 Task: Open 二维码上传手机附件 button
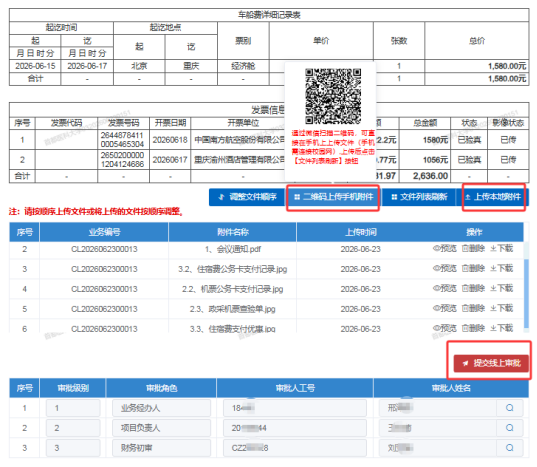pyautogui.click(x=333, y=197)
